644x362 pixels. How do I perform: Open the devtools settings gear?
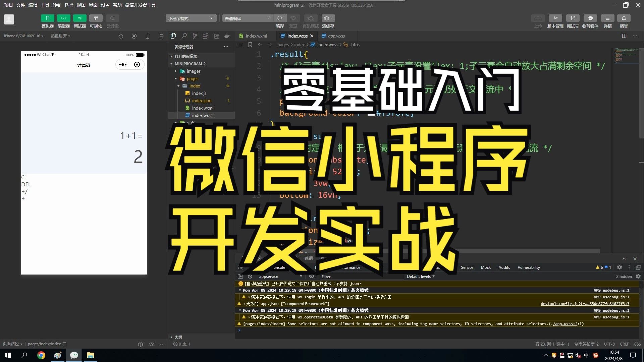click(620, 267)
